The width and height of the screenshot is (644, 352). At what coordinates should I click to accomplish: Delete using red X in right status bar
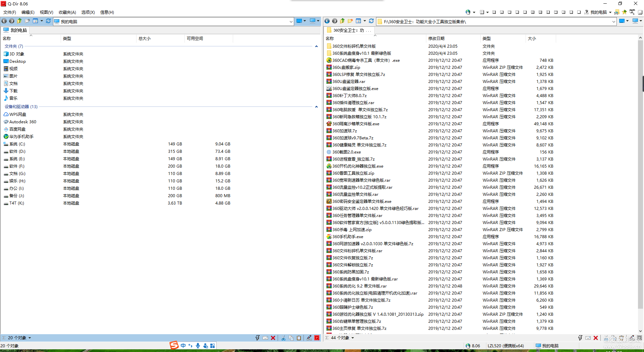596,338
